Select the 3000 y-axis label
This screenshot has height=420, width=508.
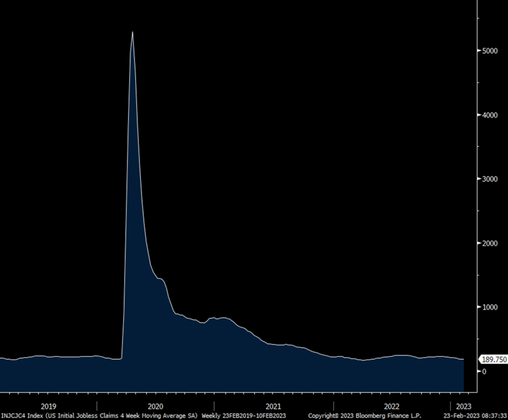[490, 180]
